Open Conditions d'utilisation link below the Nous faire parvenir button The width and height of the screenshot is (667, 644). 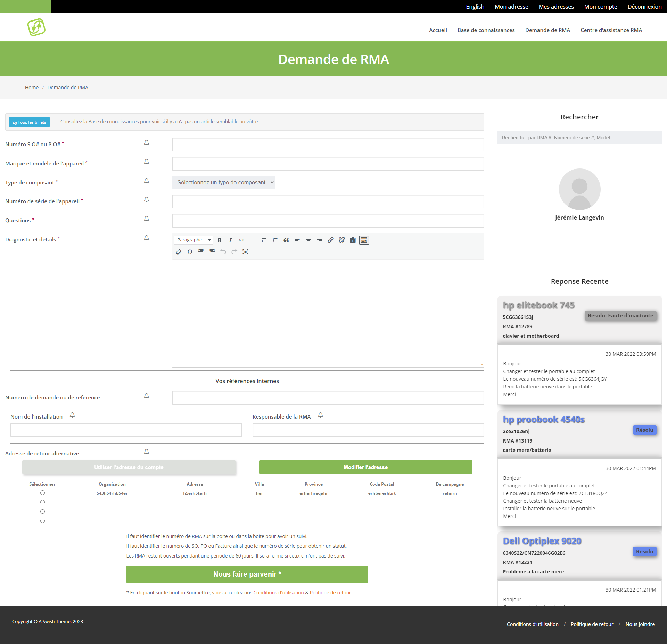pyautogui.click(x=279, y=593)
